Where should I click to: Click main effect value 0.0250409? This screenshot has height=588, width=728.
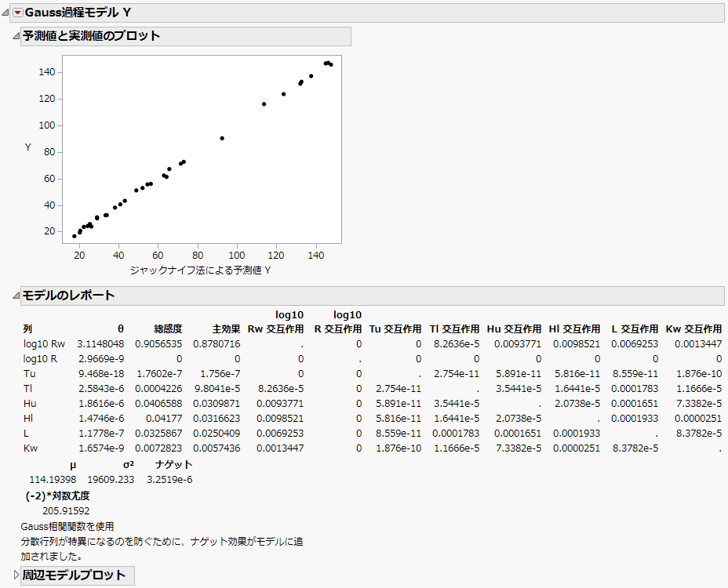pyautogui.click(x=217, y=433)
